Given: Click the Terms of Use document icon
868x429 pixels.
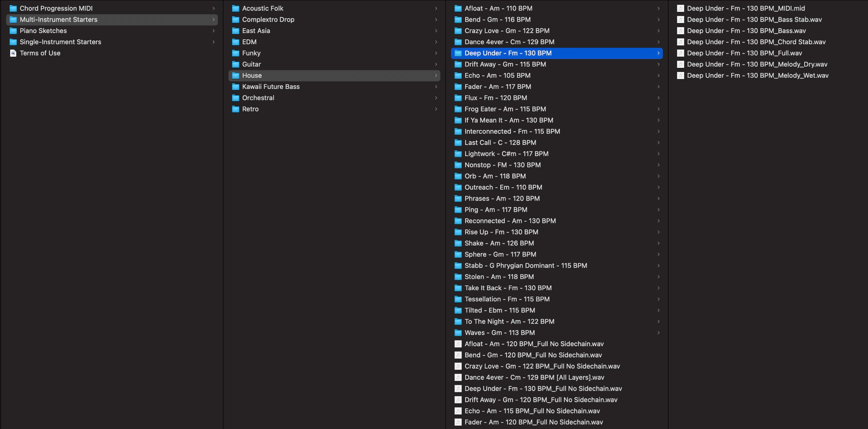Looking at the screenshot, I should pyautogui.click(x=13, y=53).
